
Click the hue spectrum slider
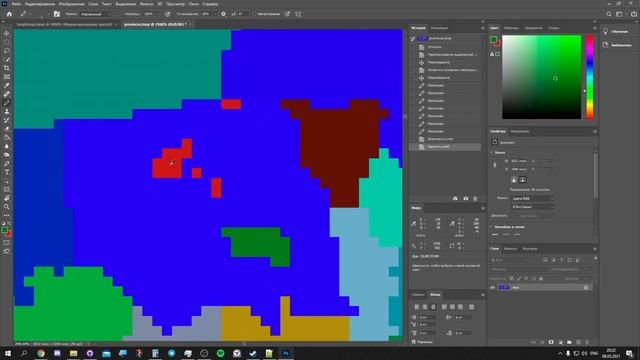(590, 77)
